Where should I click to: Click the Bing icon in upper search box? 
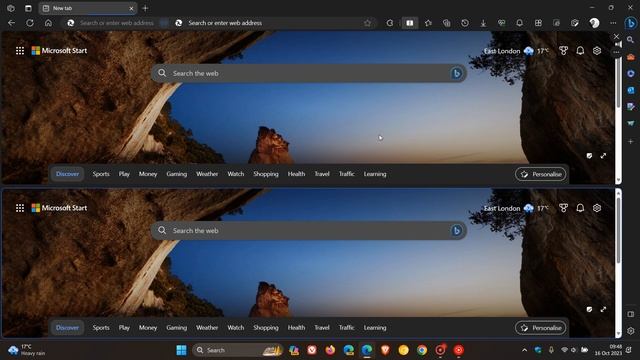pyautogui.click(x=456, y=73)
